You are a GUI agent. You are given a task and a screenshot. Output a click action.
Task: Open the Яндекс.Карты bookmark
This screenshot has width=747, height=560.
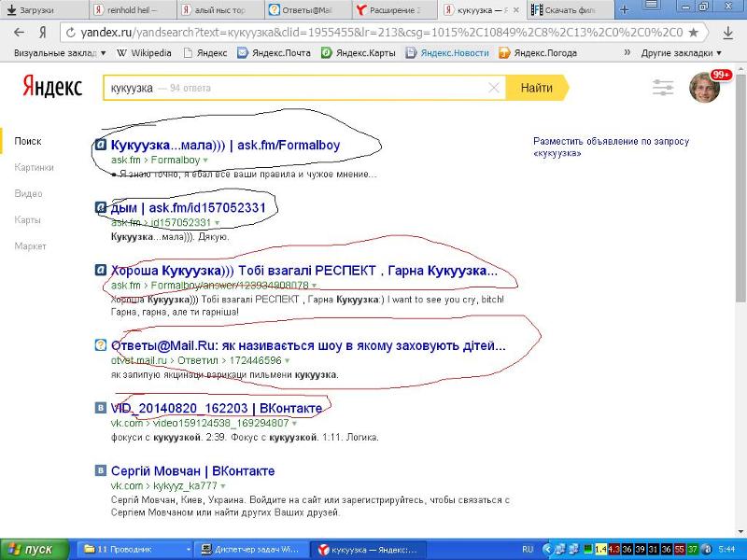tap(359, 53)
